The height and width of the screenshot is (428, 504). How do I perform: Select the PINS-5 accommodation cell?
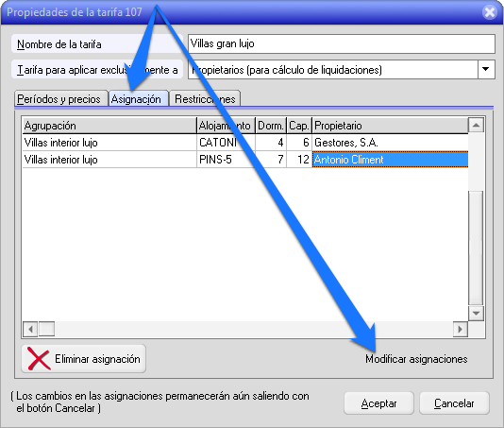tap(226, 160)
